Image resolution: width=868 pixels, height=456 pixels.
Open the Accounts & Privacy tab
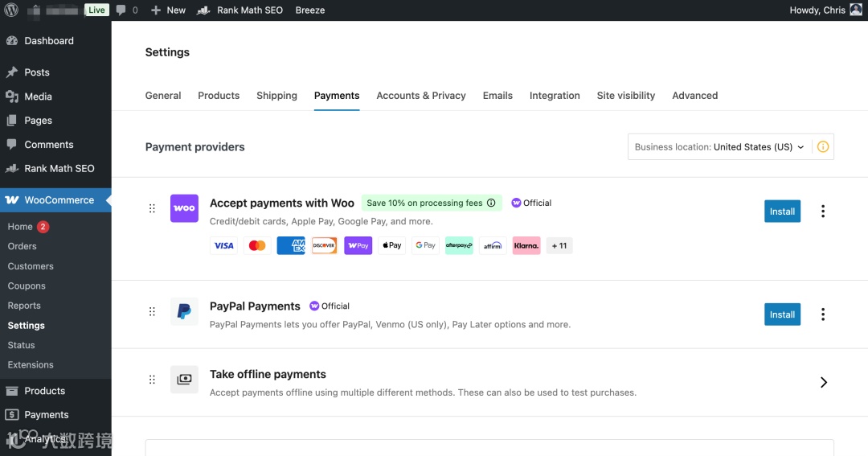[421, 95]
